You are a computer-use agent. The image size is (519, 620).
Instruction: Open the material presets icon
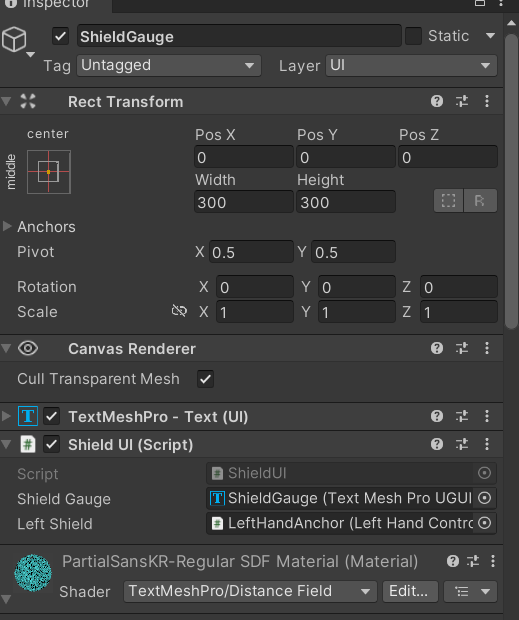[x=473, y=561]
